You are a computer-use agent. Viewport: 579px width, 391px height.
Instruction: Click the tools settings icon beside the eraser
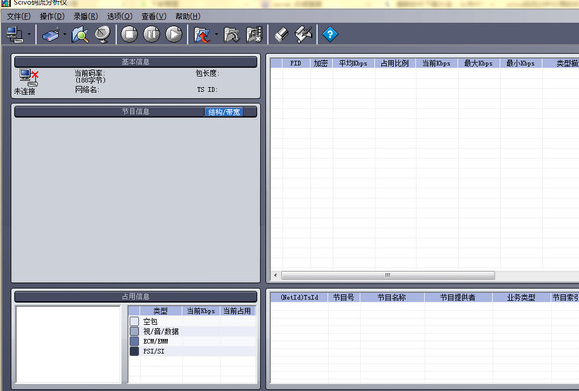point(304,35)
